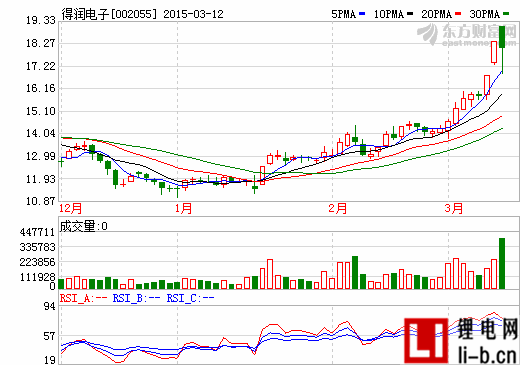Click the red 20PMA color marker
This screenshot has width=520, height=365.
(458, 14)
